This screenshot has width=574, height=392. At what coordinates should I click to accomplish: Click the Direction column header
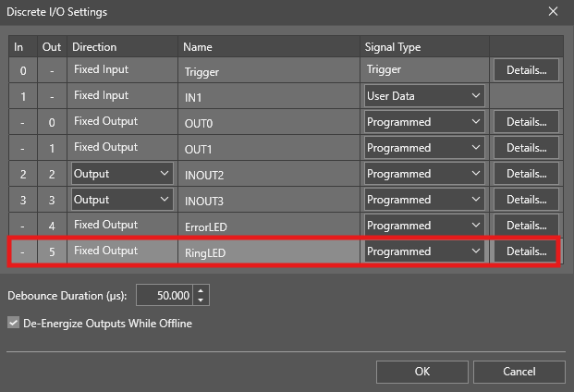click(122, 46)
